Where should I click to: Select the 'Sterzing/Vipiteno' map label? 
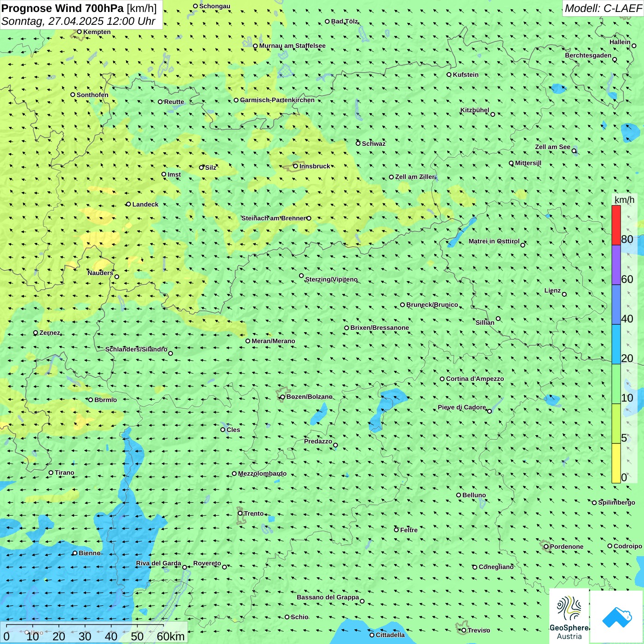[331, 279]
